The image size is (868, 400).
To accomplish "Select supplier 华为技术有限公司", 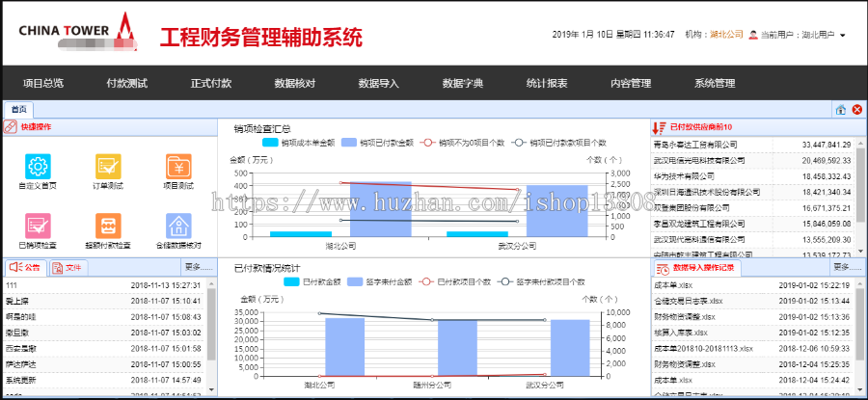I will [684, 176].
